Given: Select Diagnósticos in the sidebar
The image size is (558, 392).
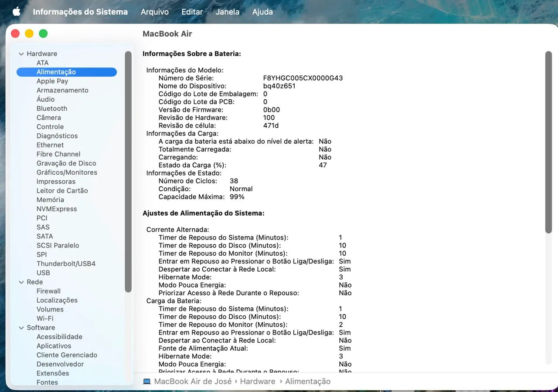Looking at the screenshot, I should coord(57,136).
